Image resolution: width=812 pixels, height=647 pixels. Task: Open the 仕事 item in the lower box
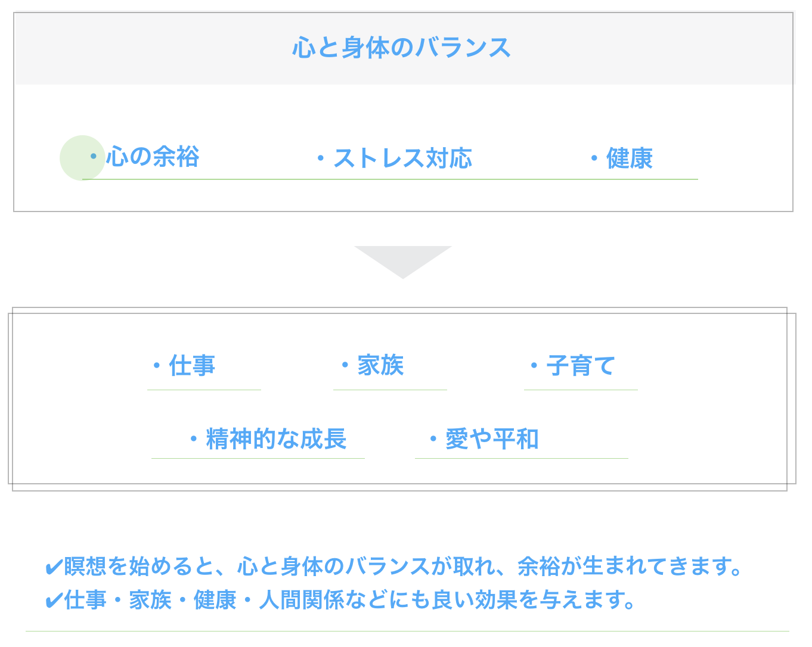(x=192, y=366)
